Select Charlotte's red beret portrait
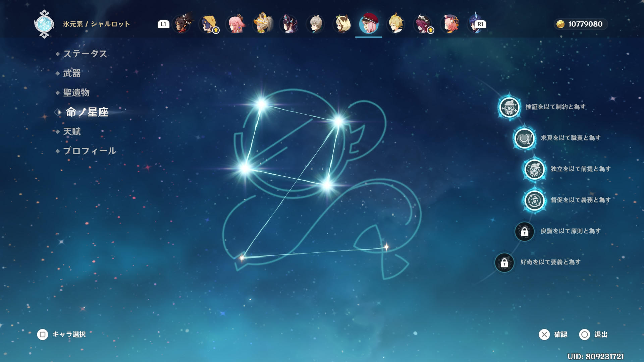Viewport: 644px width, 362px height. coord(369,24)
